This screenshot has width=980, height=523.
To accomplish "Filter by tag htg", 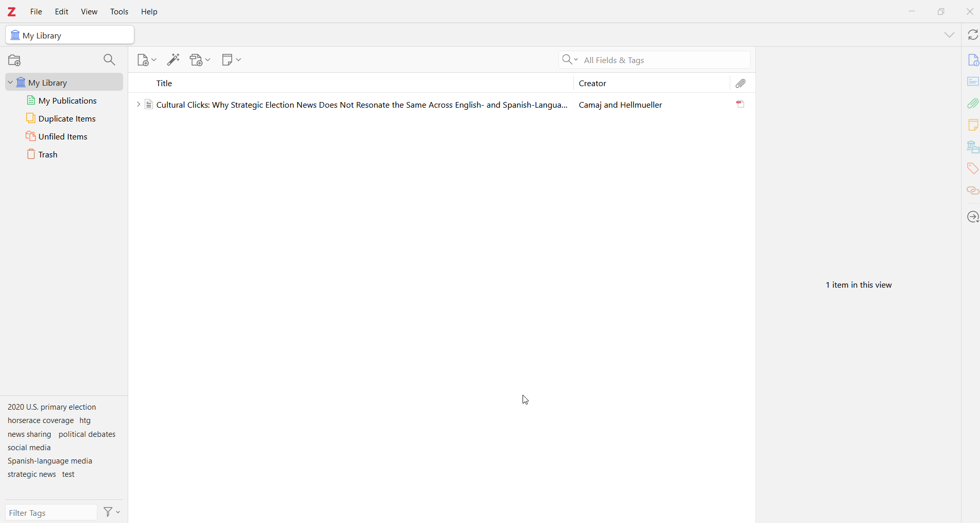I will (x=85, y=421).
